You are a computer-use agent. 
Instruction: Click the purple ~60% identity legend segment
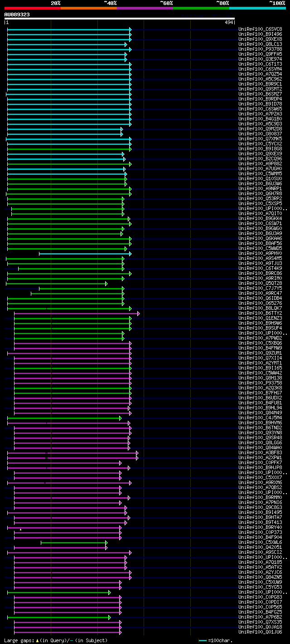tap(145, 8)
